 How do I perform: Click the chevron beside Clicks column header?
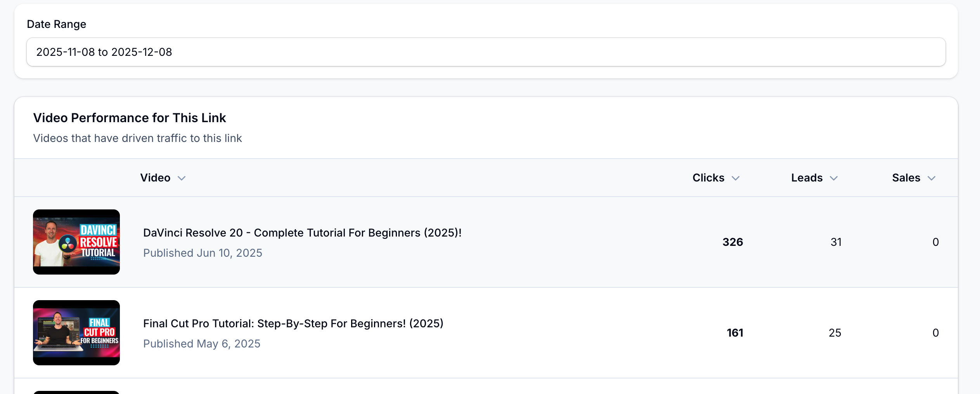(736, 178)
